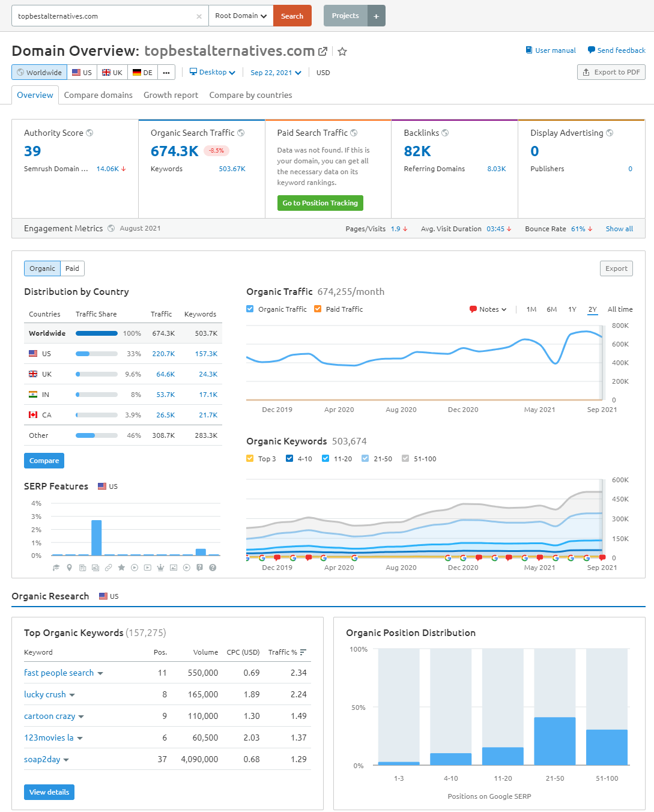Select the Organic distribution tab
Image resolution: width=654 pixels, height=812 pixels.
pyautogui.click(x=42, y=268)
